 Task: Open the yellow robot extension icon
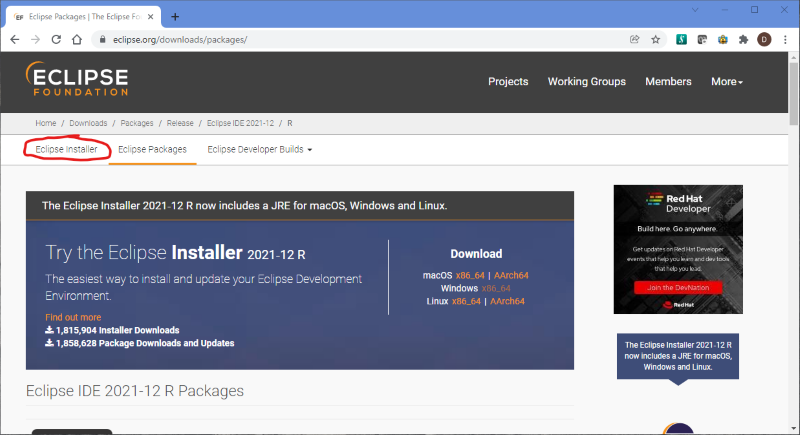723,39
